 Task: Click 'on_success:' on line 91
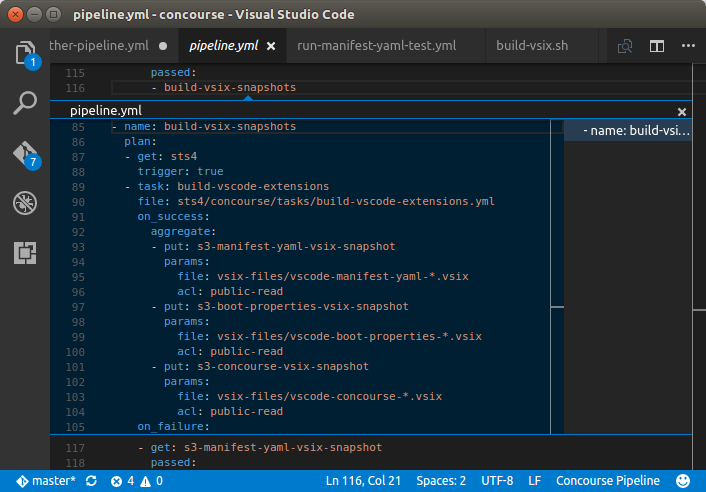pos(173,217)
